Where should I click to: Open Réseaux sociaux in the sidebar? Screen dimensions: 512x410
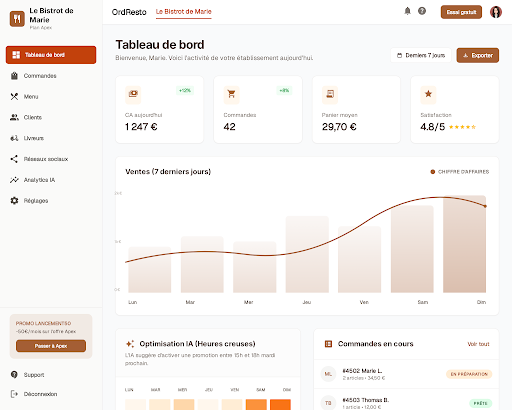tap(51, 159)
